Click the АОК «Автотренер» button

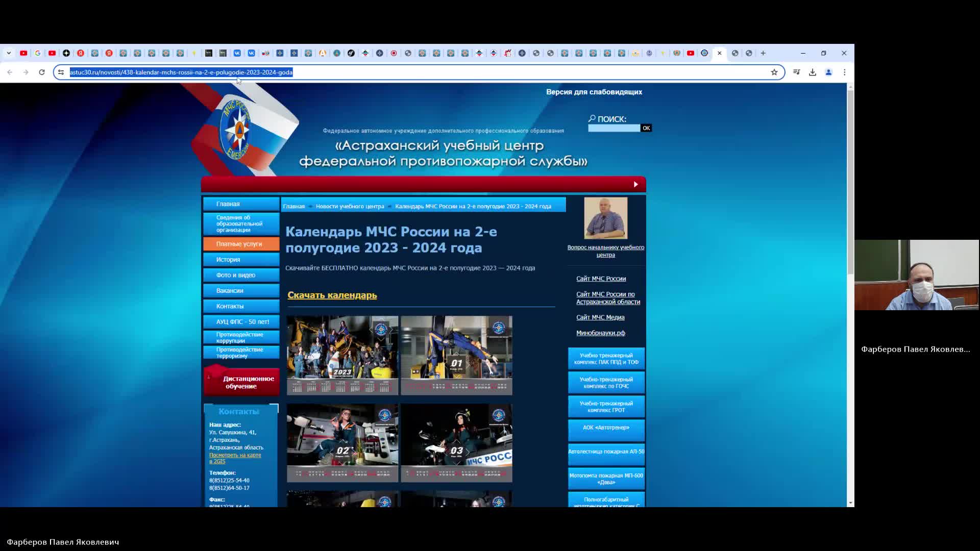tap(606, 431)
